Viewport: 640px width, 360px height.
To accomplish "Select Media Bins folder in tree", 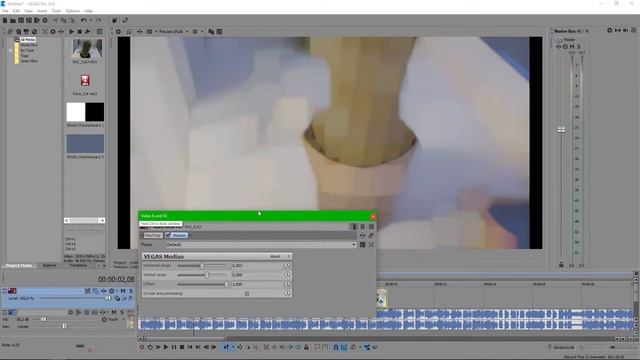I will pos(29,45).
